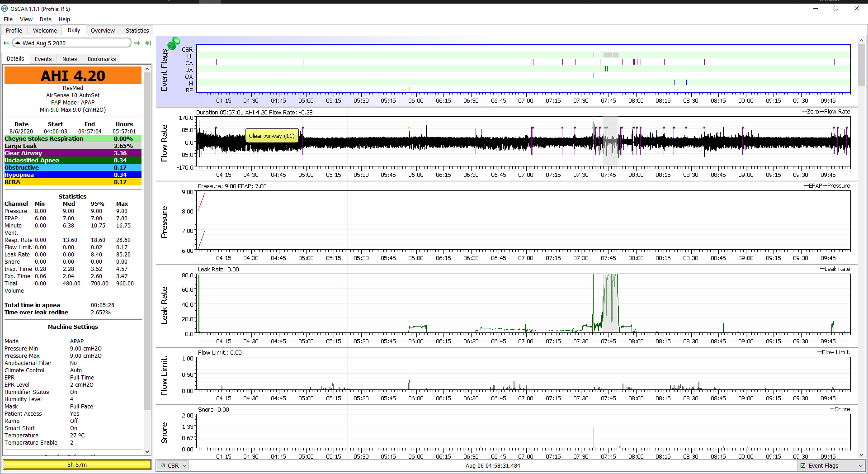
Task: Click the Mask Full Face setting
Action: 73,407
